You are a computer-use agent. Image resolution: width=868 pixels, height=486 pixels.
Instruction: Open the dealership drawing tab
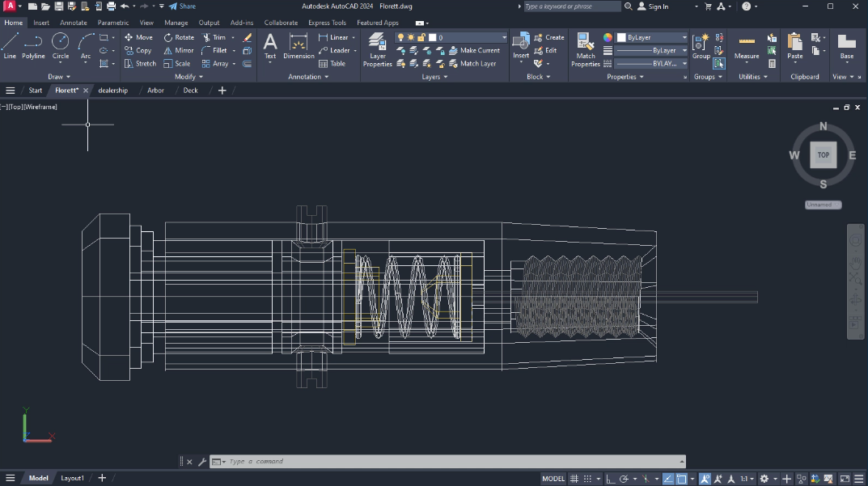(113, 91)
